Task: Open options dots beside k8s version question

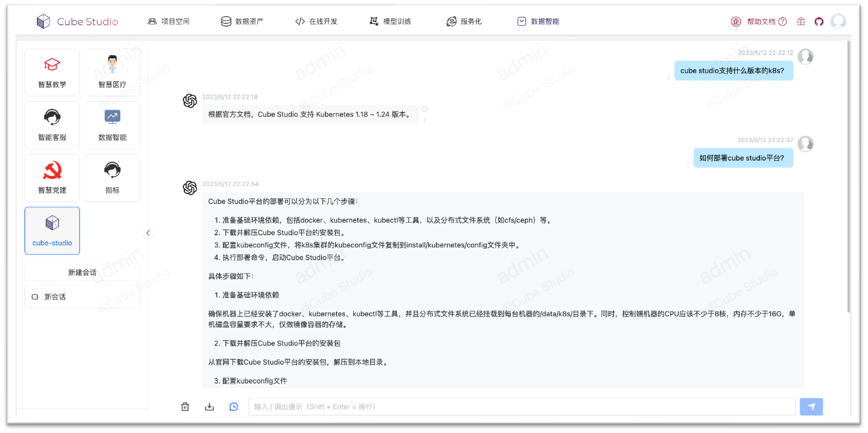Action: [668, 77]
